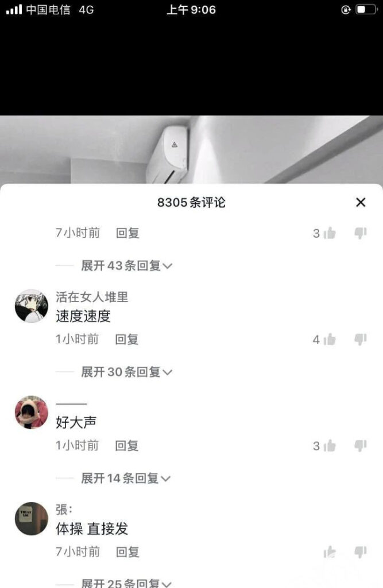Dislike the 体操 直接发 comment
The height and width of the screenshot is (588, 383).
361,552
